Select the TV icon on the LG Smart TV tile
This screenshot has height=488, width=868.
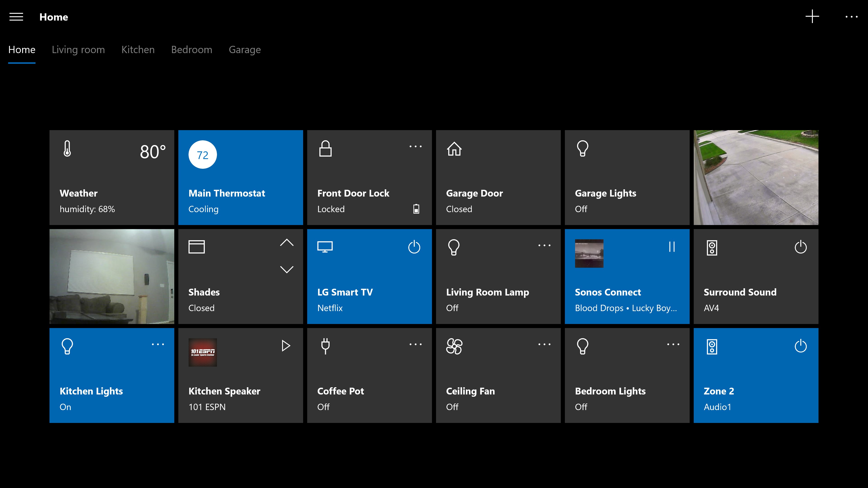[x=325, y=246]
